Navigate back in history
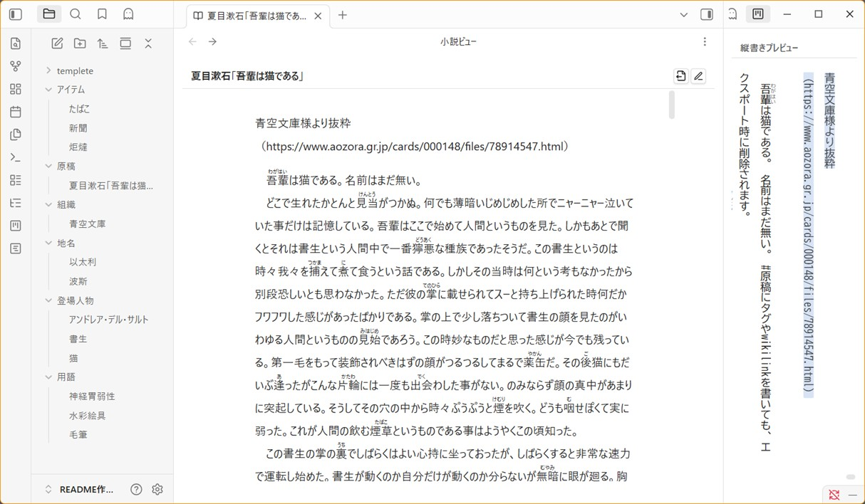The image size is (865, 504). pyautogui.click(x=192, y=41)
